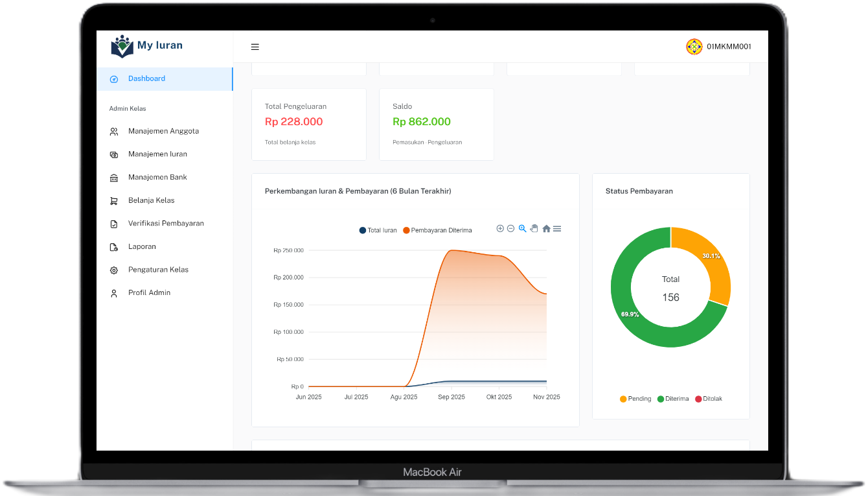Enable the chart panning hand tool

point(534,229)
